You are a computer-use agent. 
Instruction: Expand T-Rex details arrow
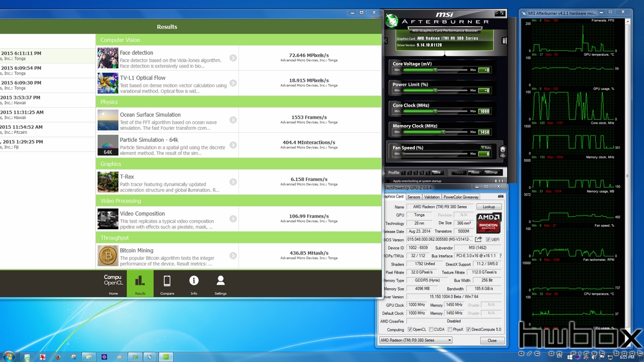pos(233,182)
